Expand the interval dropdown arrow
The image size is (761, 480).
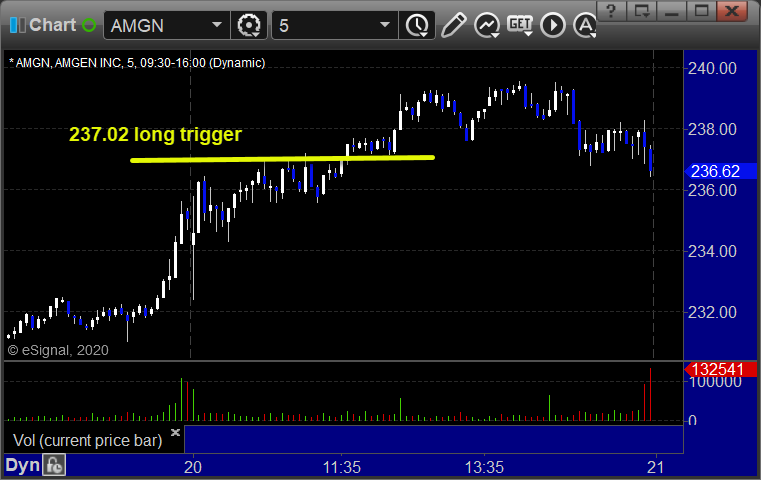(x=385, y=25)
